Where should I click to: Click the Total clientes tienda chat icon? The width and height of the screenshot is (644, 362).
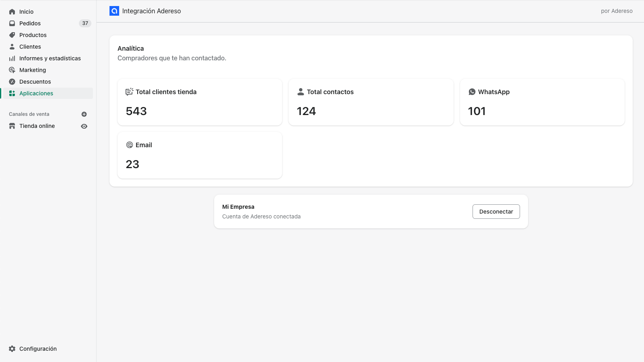(130, 92)
